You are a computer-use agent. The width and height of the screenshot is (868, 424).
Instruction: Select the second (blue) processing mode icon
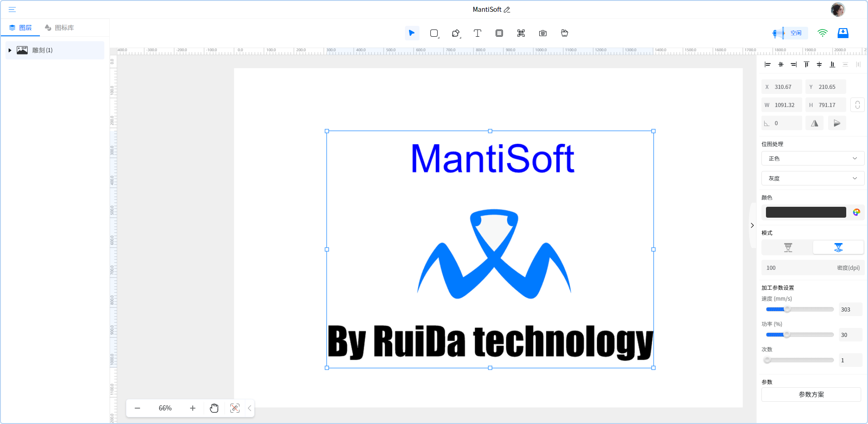(x=839, y=248)
